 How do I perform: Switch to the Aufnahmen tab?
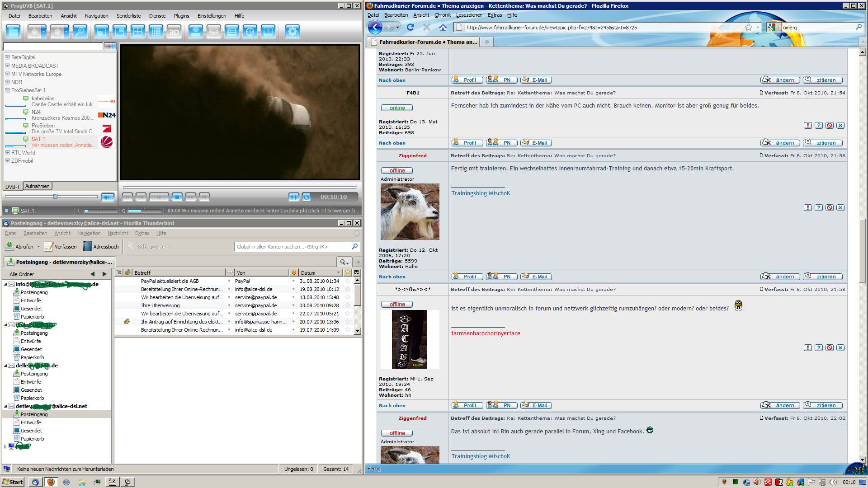point(38,186)
